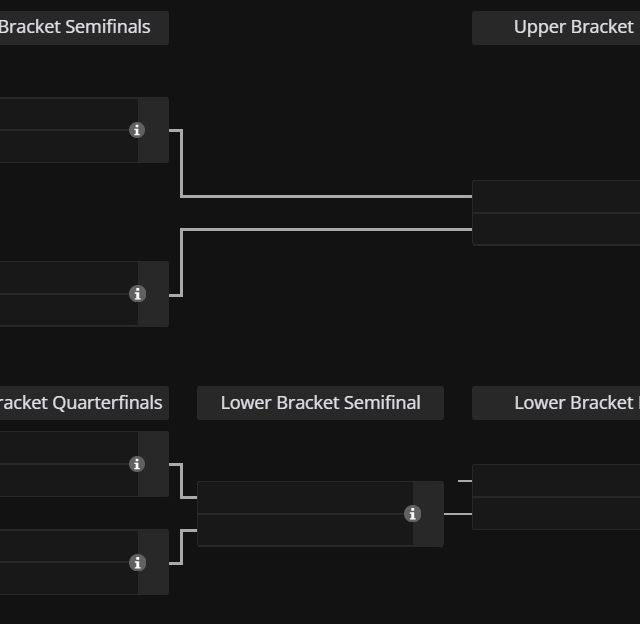Image resolution: width=640 pixels, height=624 pixels.
Task: Click the Upper Bracket Semifinals round header
Action: click(82, 27)
